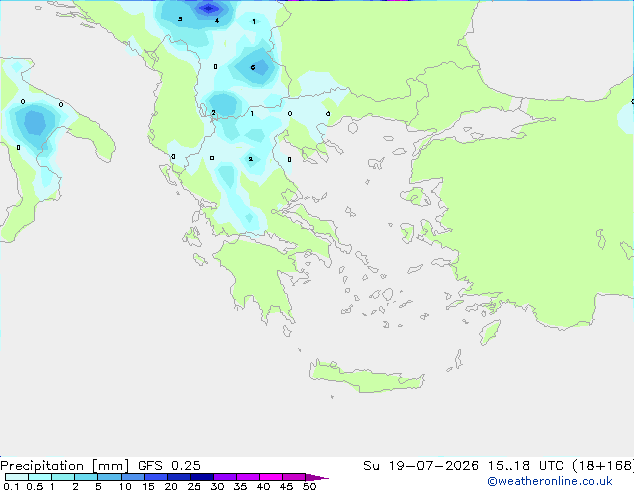Click the island of Rhodes on the map
Image resolution: width=634 pixels, height=490 pixels.
(x=490, y=332)
